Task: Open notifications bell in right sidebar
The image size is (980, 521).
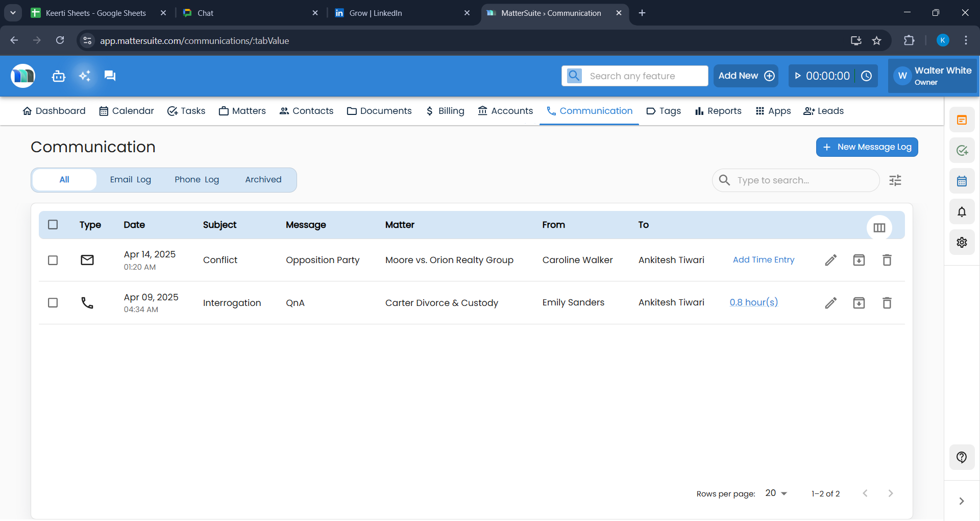Action: (x=962, y=211)
